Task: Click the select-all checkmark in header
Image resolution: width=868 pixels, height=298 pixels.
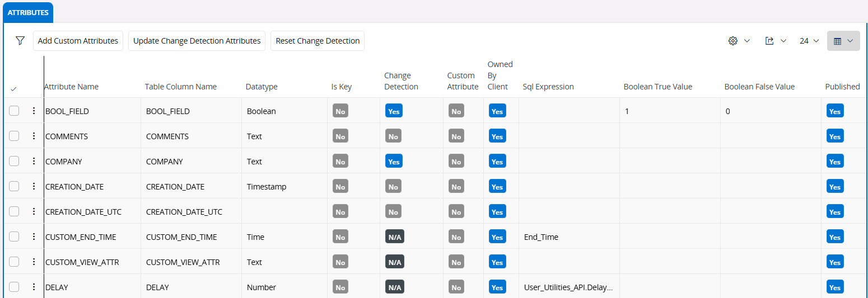Action: click(13, 88)
